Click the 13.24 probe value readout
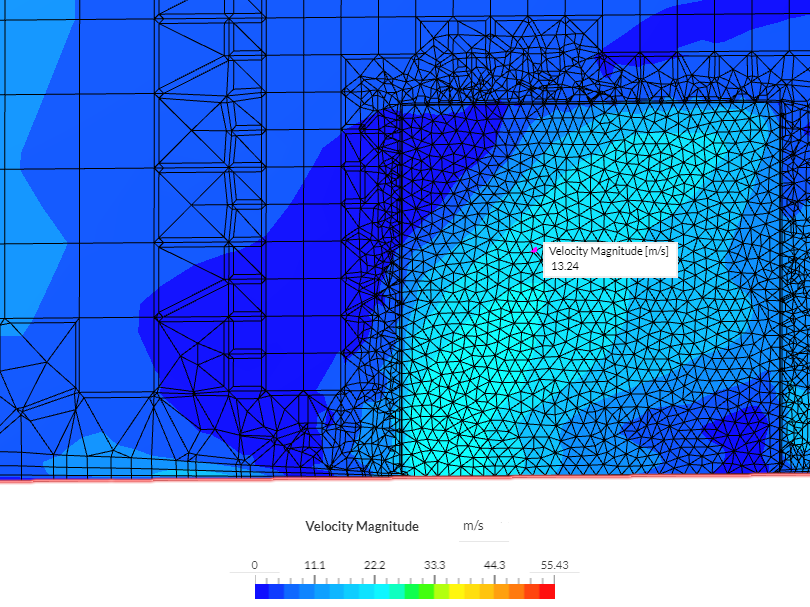Viewport: 810px width, 607px height. pos(565,267)
